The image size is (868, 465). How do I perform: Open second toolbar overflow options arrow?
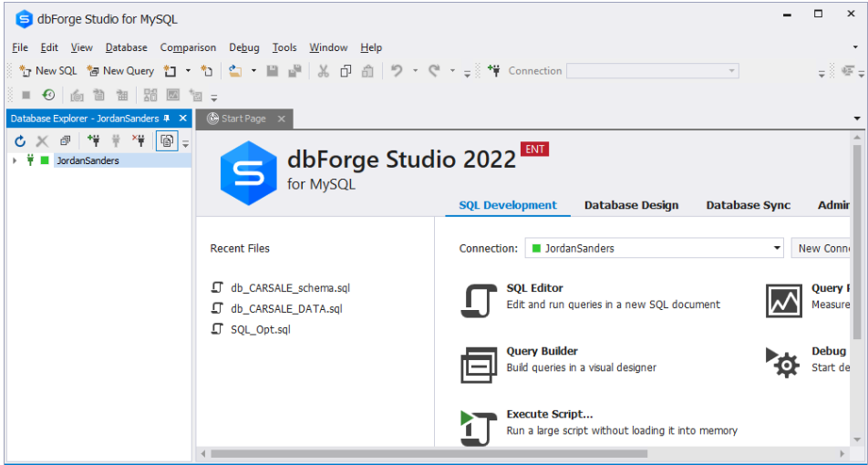point(214,98)
